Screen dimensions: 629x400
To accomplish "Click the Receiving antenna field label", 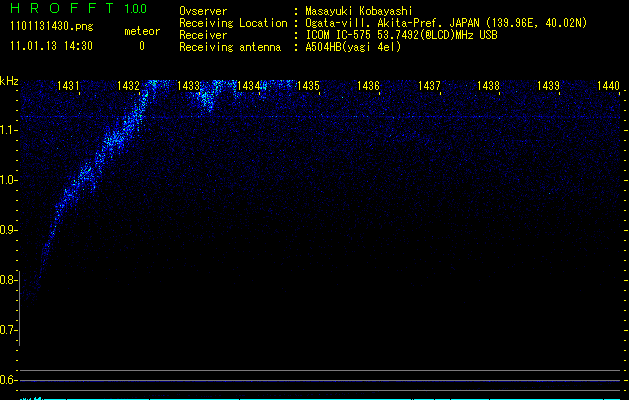I will click(230, 47).
